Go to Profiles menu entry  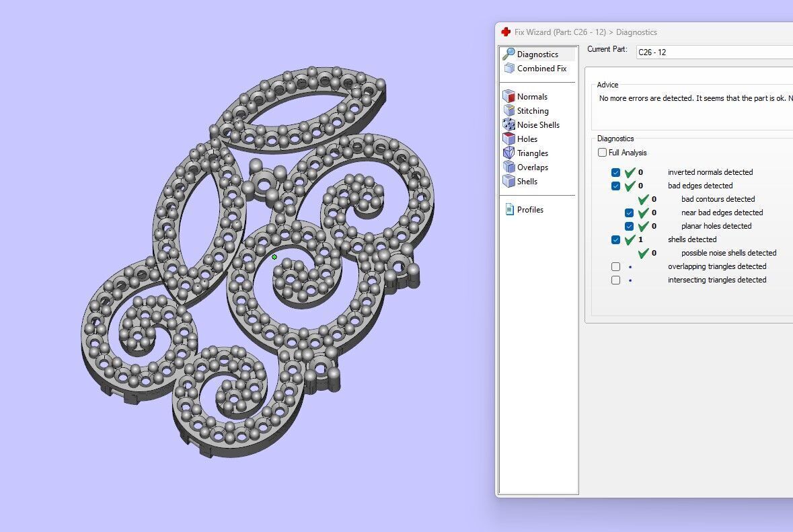[x=530, y=210]
